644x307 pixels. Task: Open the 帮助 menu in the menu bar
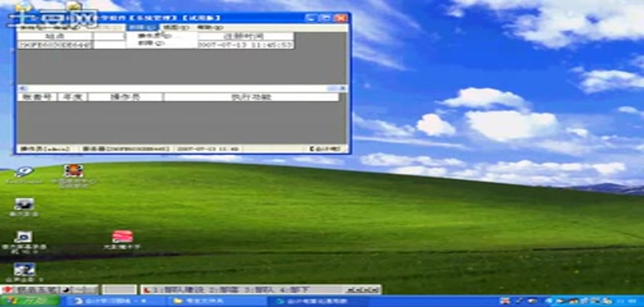click(209, 28)
